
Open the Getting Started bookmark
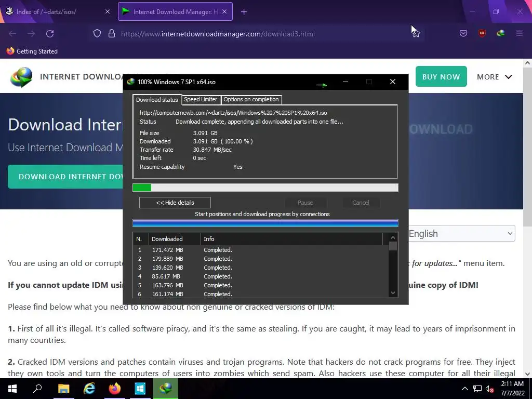(32, 51)
